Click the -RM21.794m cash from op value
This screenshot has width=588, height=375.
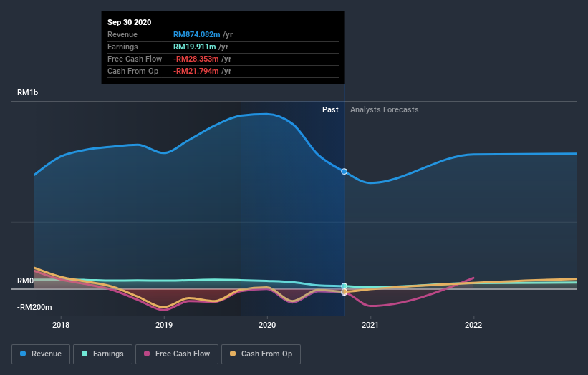click(196, 71)
